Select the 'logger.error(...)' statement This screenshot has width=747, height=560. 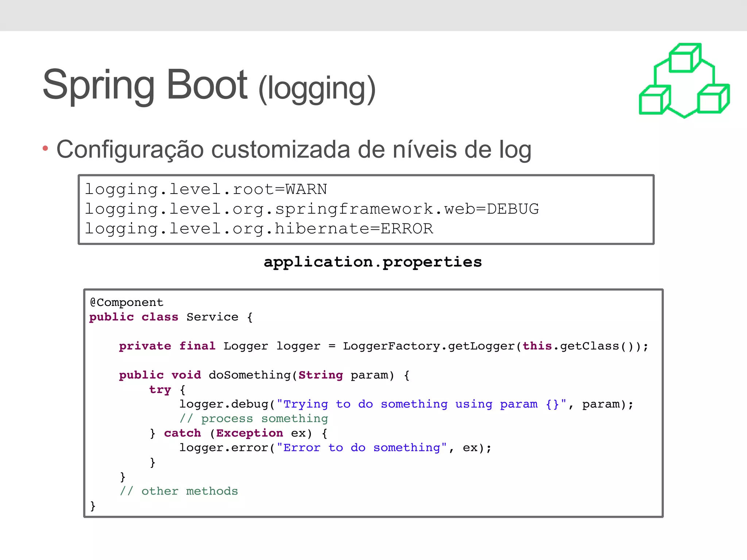(x=336, y=448)
